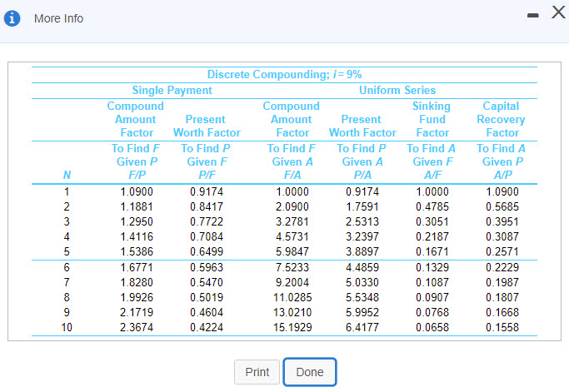Select F/A value 13.0210

[292, 312]
